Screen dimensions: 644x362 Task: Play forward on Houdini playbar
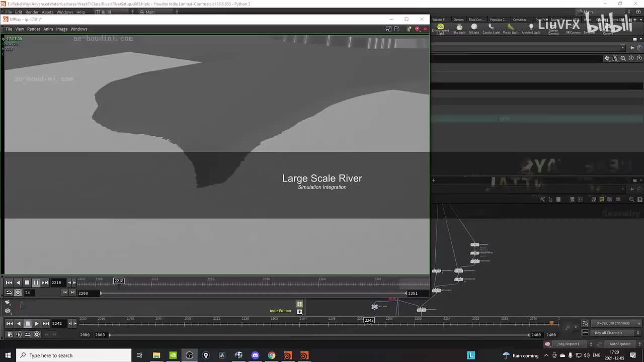[37, 323]
